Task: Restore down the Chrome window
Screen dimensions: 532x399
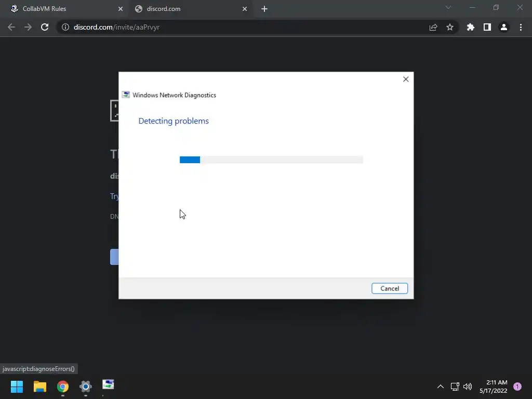Action: point(496,7)
